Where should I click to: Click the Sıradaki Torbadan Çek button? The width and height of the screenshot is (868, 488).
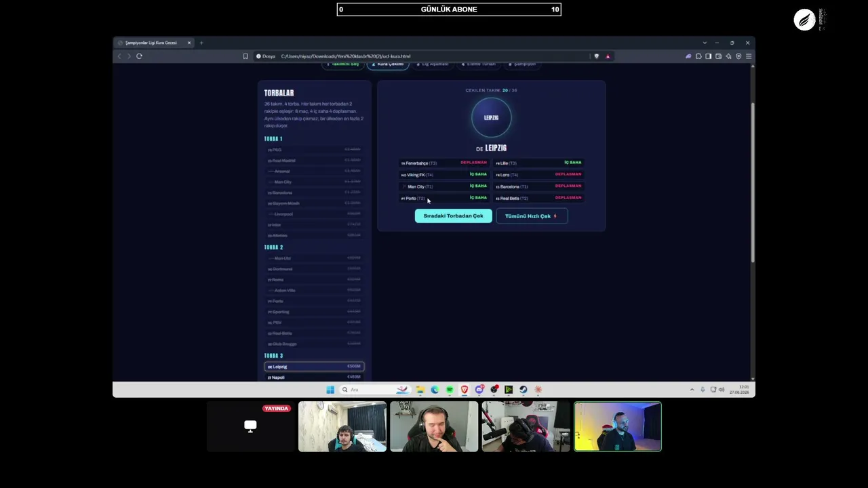click(x=454, y=216)
